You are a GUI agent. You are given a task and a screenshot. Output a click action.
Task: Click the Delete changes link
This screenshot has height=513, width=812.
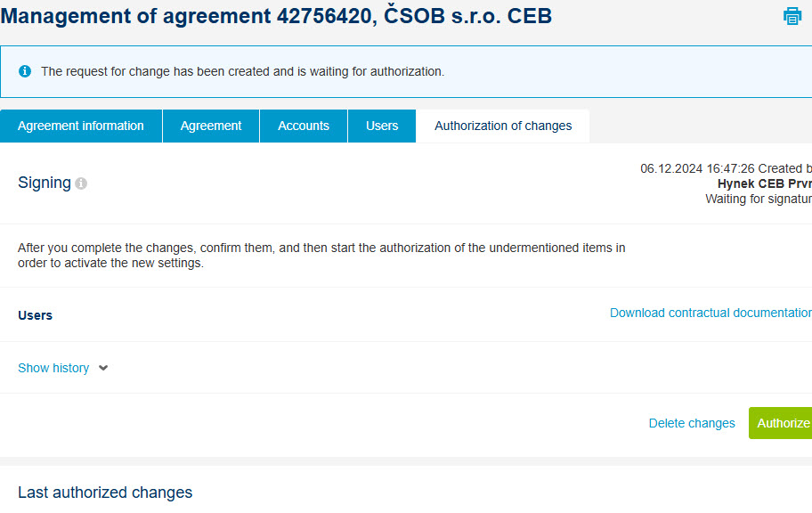point(692,423)
